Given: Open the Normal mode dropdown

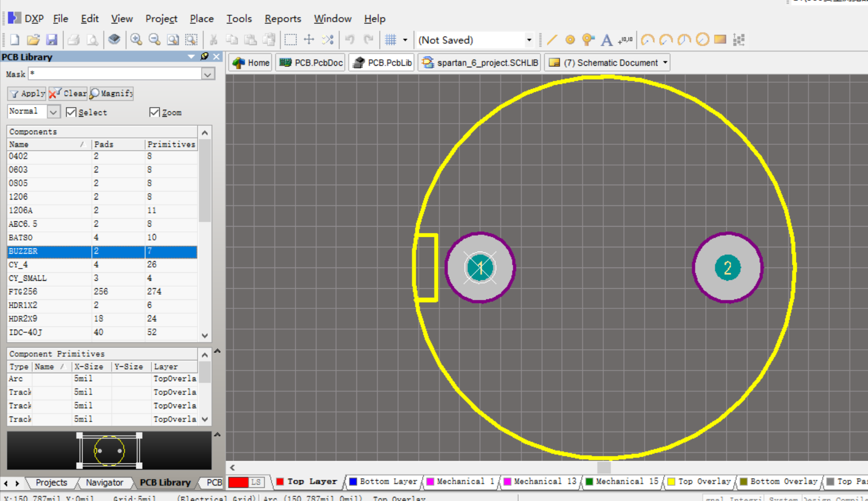Looking at the screenshot, I should [x=53, y=112].
